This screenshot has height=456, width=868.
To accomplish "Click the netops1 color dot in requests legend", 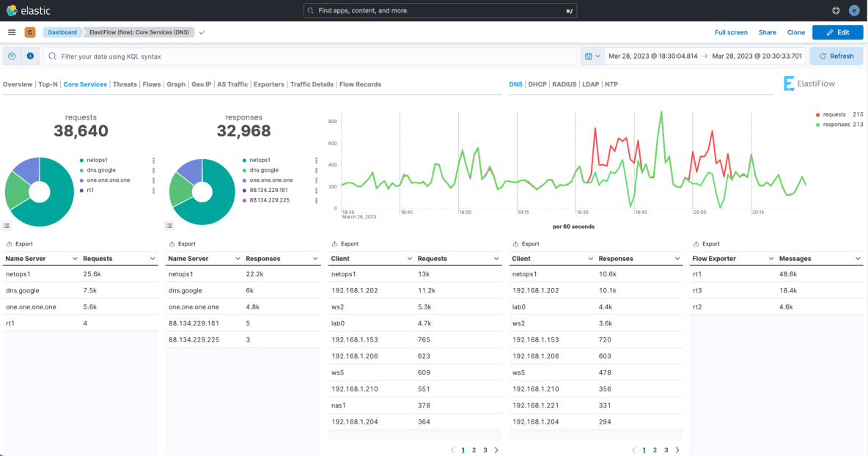I will click(82, 161).
